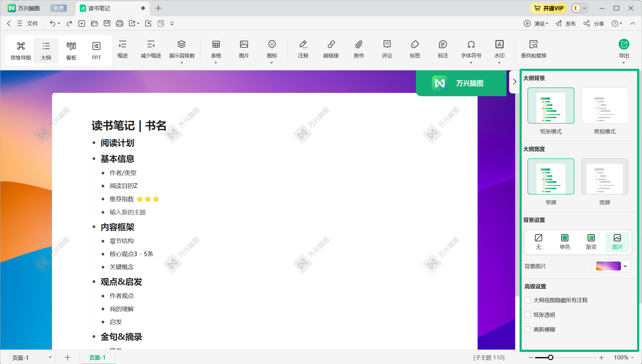Click the 分享 share button
The image size is (642, 364).
point(594,24)
